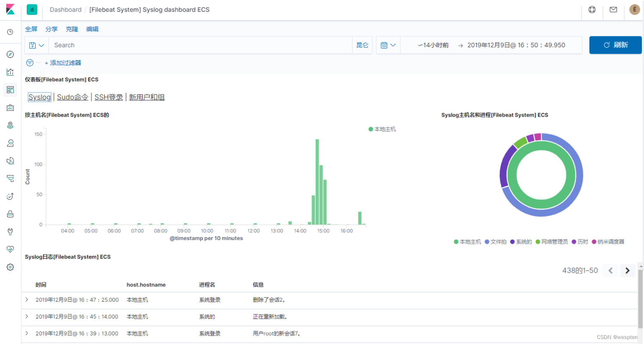The width and height of the screenshot is (644, 344).
Task: Click 克隆 clone menu item
Action: click(72, 29)
